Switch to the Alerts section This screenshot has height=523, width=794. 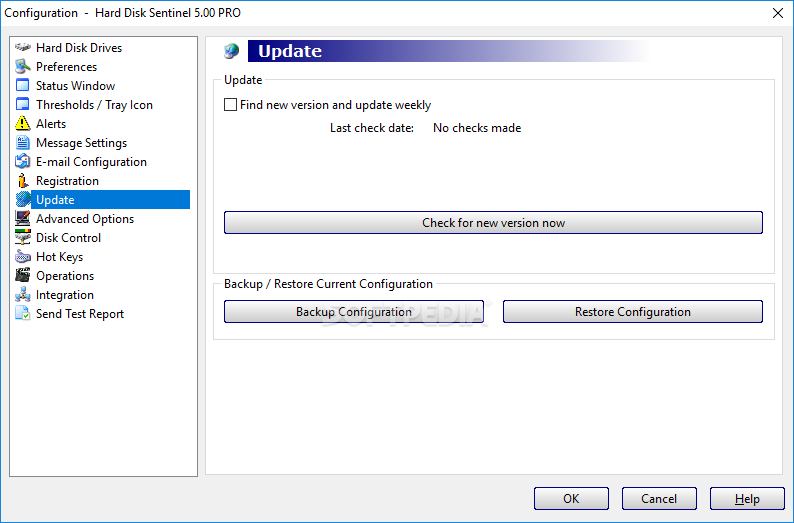coord(51,124)
